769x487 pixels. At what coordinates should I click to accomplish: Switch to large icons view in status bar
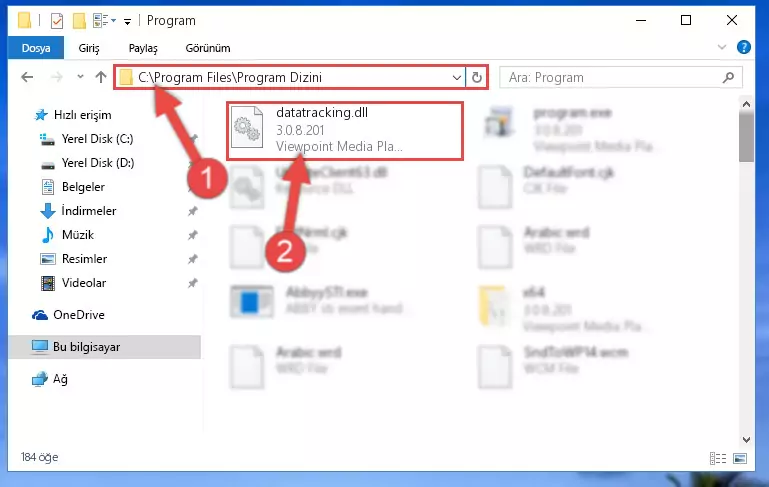point(740,458)
